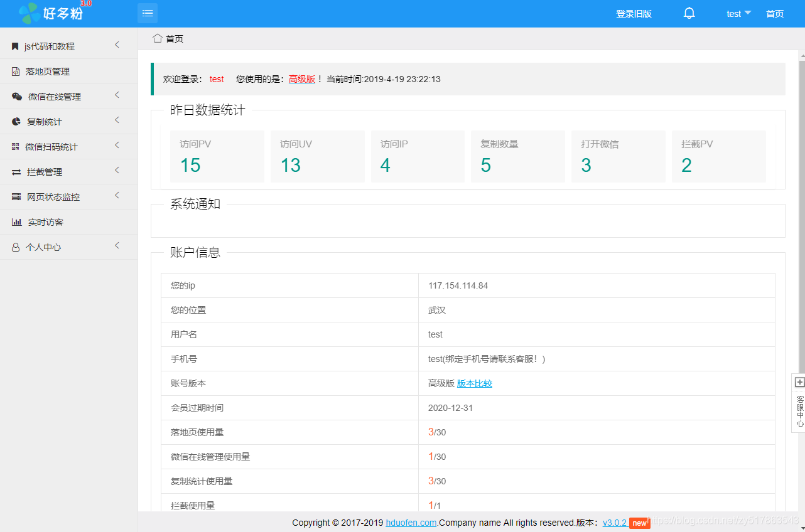This screenshot has width=805, height=532.
Task: Open notifications bell icon
Action: (x=689, y=13)
